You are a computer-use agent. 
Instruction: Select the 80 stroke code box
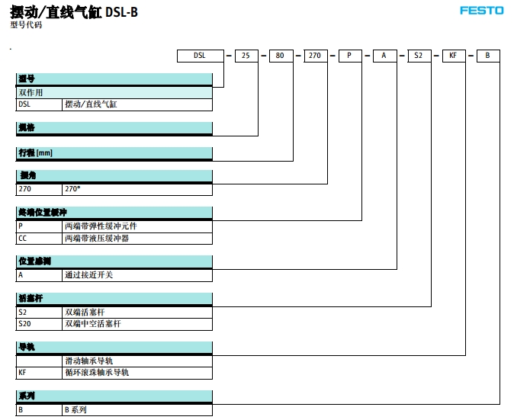[x=280, y=56]
